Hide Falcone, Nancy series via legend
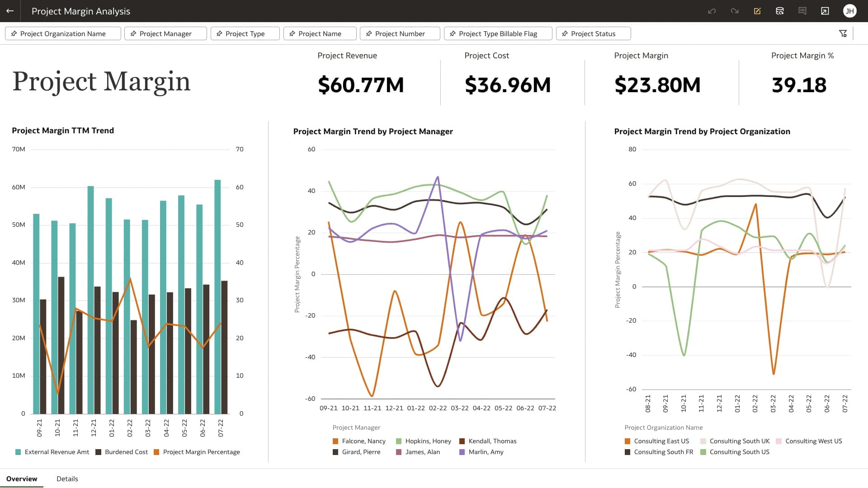This screenshot has height=488, width=868. 359,441
